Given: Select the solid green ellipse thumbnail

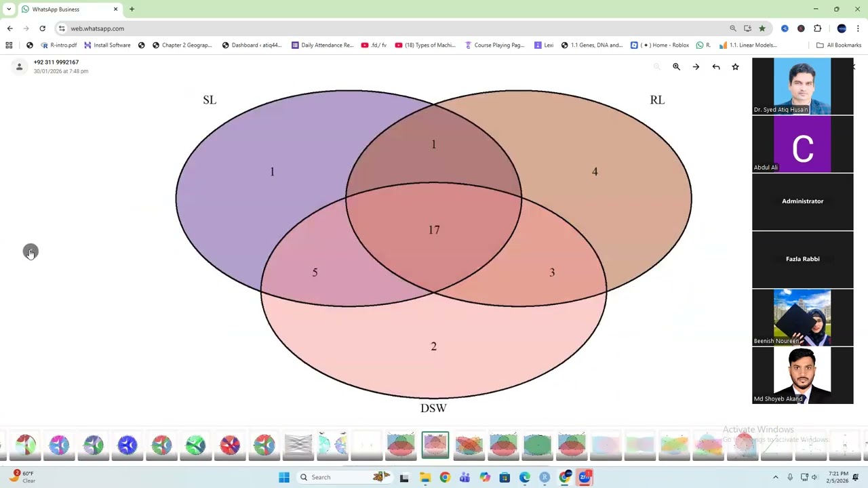Looking at the screenshot, I should [x=537, y=445].
